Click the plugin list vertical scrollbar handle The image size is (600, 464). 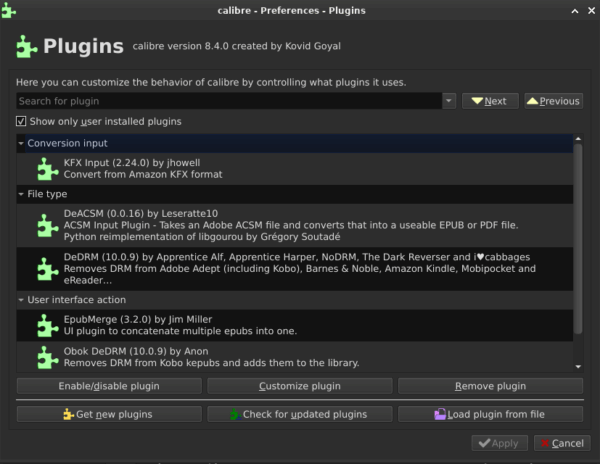click(x=578, y=239)
